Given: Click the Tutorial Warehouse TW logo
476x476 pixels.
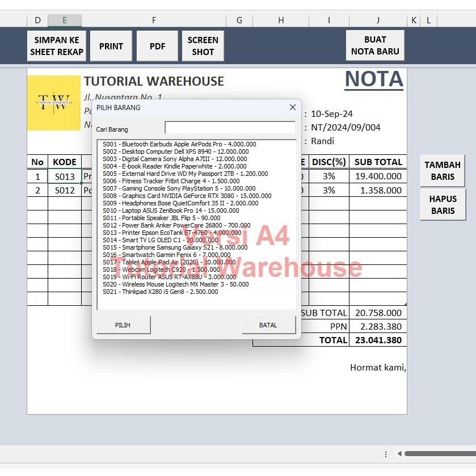Looking at the screenshot, I should (54, 103).
